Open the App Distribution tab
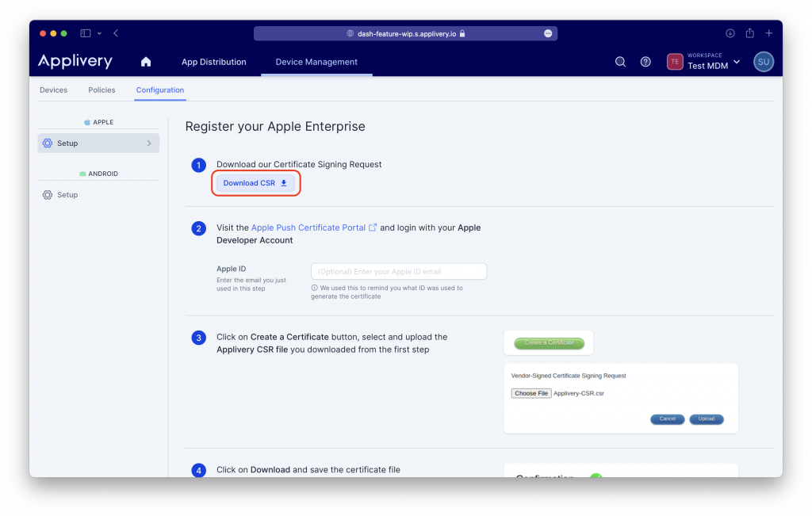This screenshot has height=516, width=812. [214, 62]
